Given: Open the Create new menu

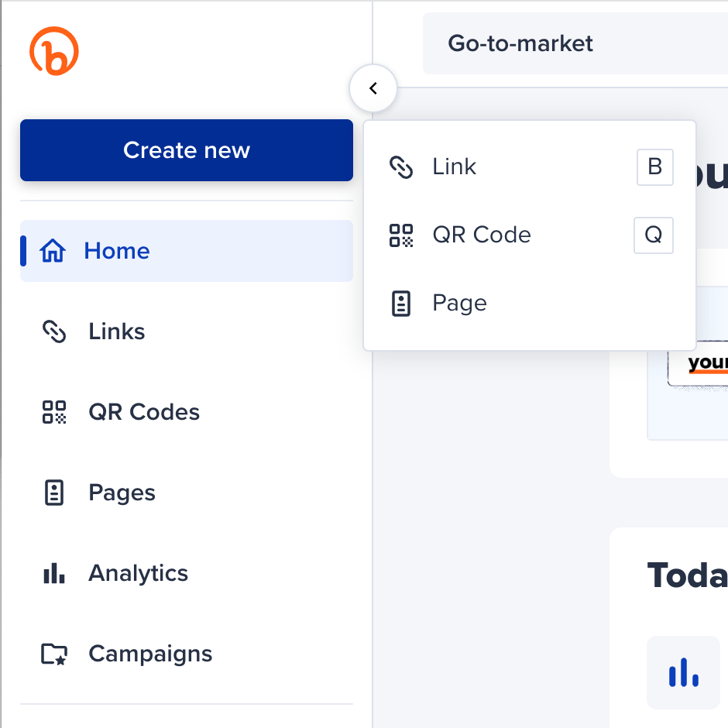Looking at the screenshot, I should [186, 150].
